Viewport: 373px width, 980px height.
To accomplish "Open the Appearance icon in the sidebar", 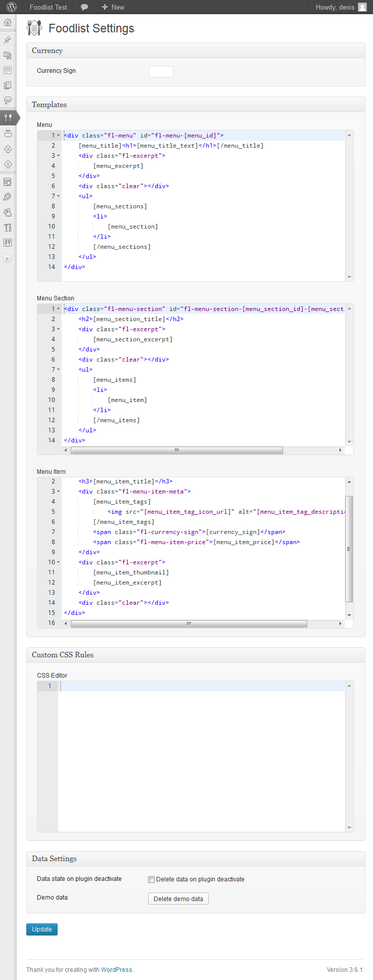I will (x=8, y=182).
